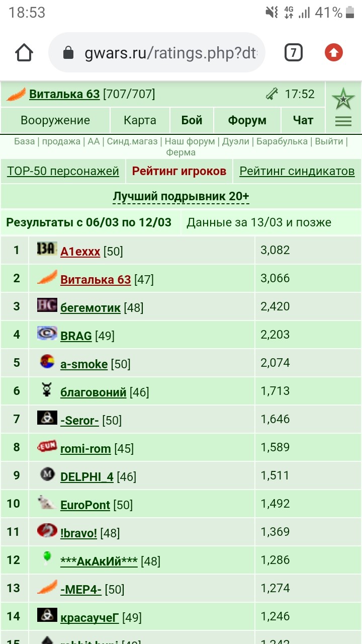Select Данные за 13/03 и позже period
The image size is (362, 644).
coord(259,222)
